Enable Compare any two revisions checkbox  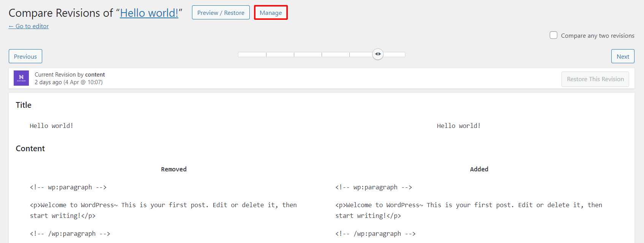pos(554,35)
